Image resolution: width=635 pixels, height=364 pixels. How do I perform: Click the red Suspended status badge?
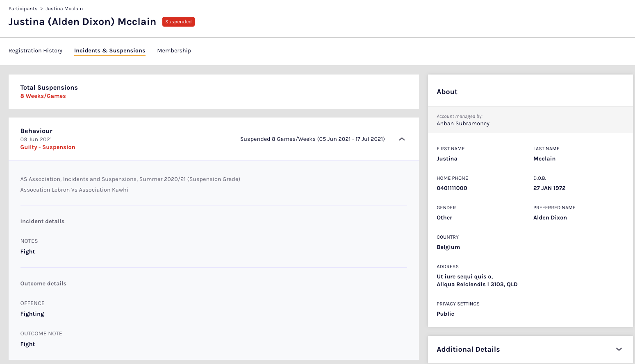point(178,22)
